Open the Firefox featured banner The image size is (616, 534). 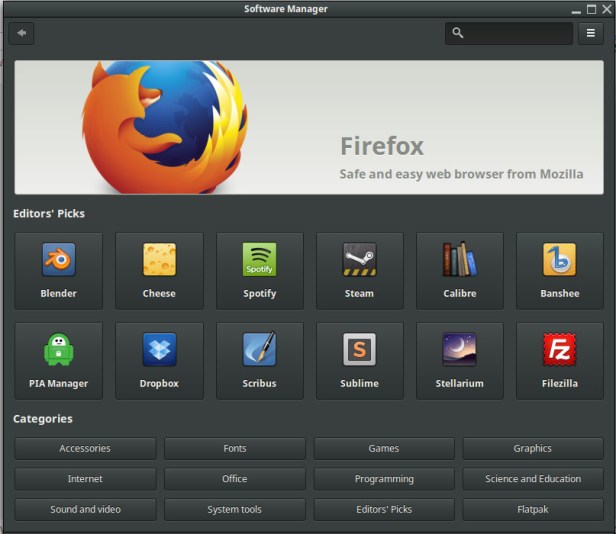(308, 127)
